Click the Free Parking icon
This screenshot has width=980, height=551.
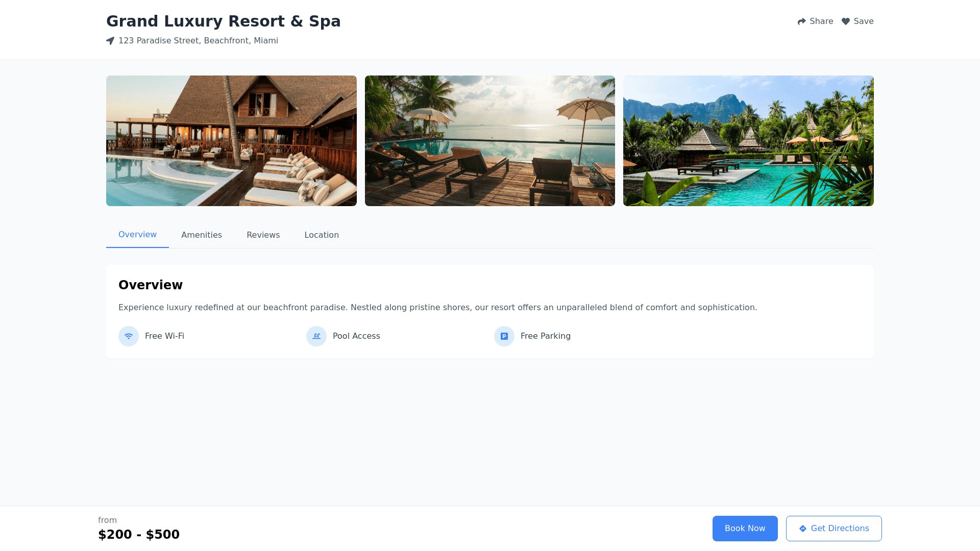504,336
